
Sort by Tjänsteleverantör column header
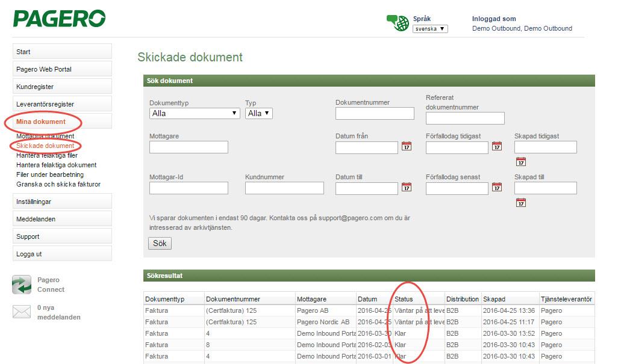point(567,299)
